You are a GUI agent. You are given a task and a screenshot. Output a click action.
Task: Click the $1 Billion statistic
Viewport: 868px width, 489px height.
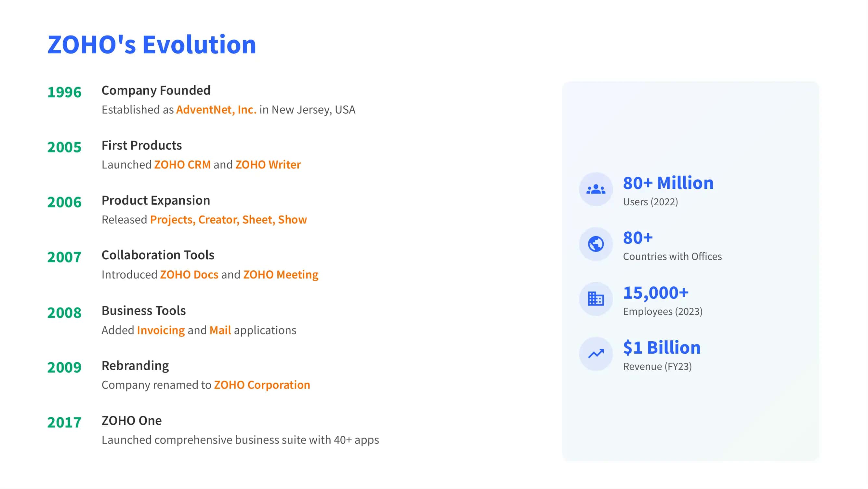tap(662, 347)
